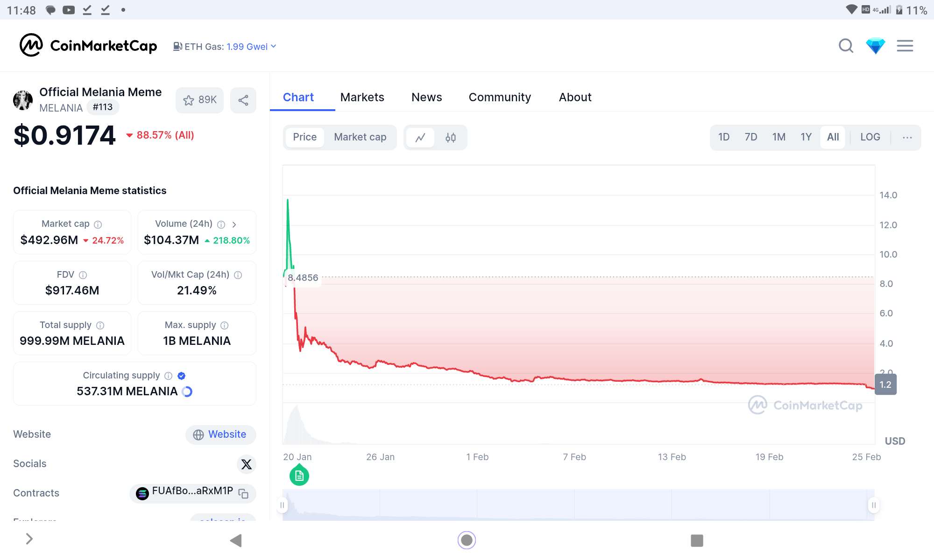
Task: Select the All time range
Action: [x=833, y=137]
